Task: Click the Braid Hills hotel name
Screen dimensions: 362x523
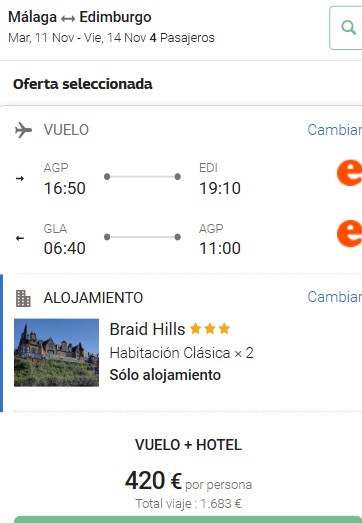Action: (x=147, y=329)
